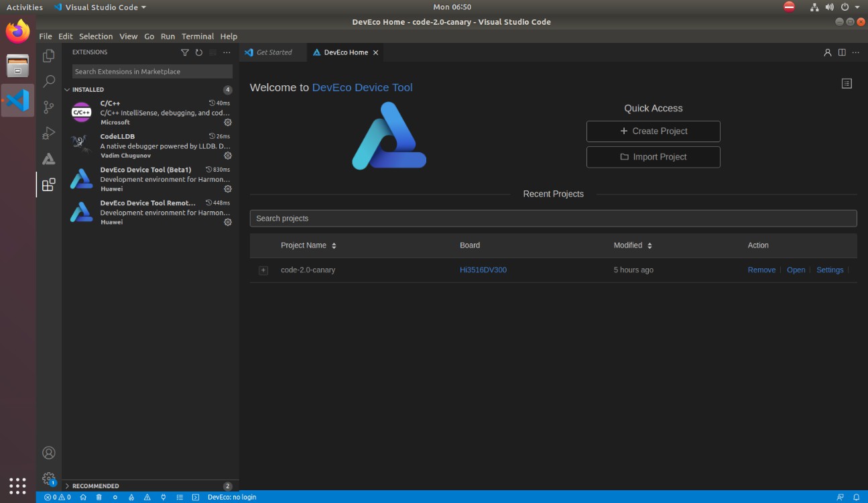Open the terminal icon in status bar
Screen dimensions: 868x503
point(196,497)
